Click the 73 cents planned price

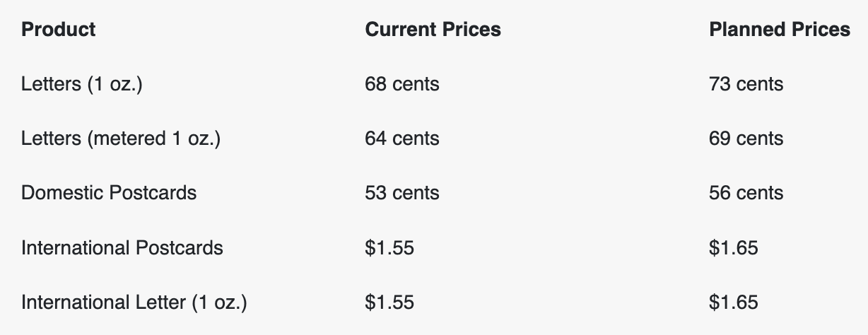click(746, 84)
